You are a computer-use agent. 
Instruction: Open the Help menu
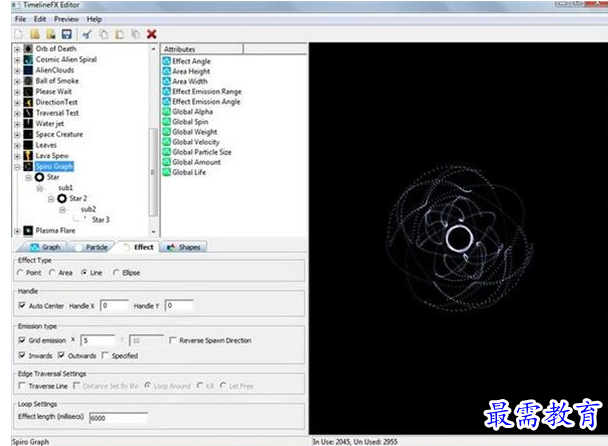94,19
